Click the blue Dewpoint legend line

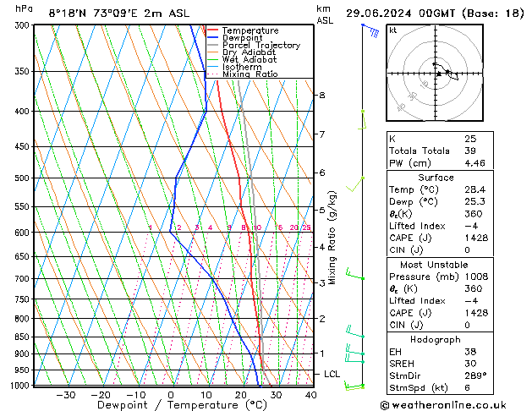(212, 38)
